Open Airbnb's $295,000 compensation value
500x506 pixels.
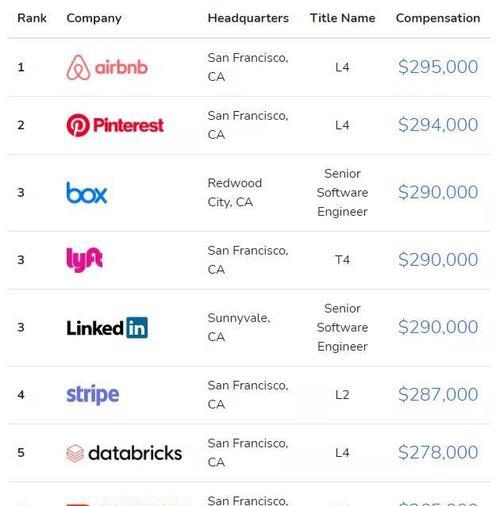[438, 67]
